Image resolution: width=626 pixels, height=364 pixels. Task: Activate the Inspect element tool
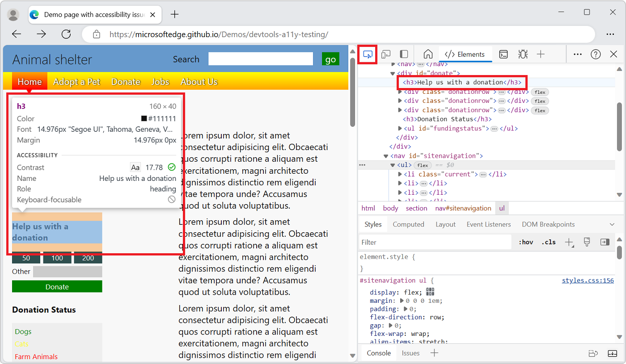pyautogui.click(x=368, y=54)
